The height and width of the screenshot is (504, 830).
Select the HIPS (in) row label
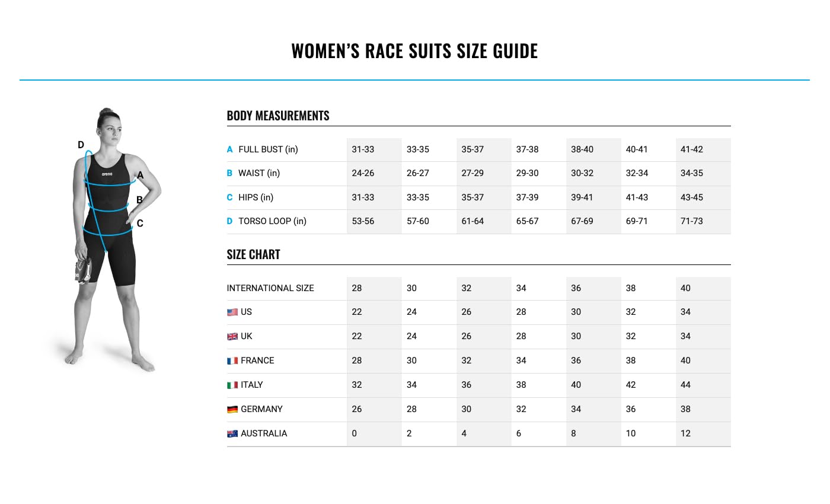(x=256, y=197)
